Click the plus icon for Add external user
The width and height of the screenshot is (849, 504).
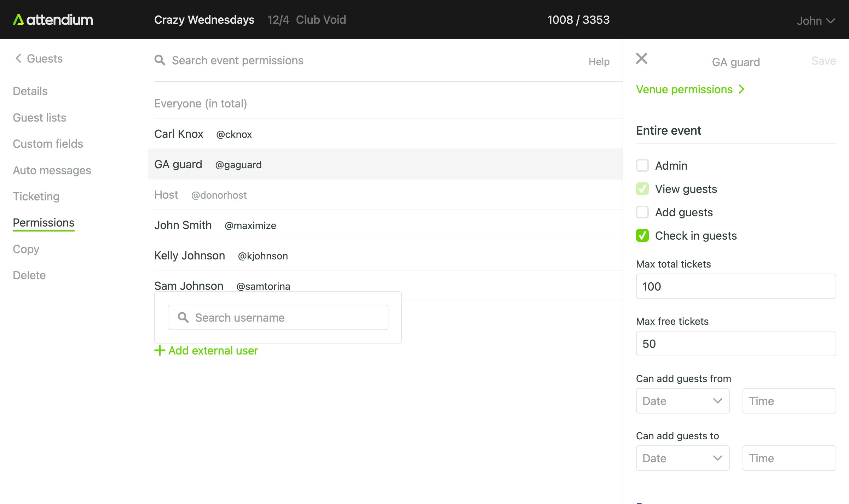160,350
